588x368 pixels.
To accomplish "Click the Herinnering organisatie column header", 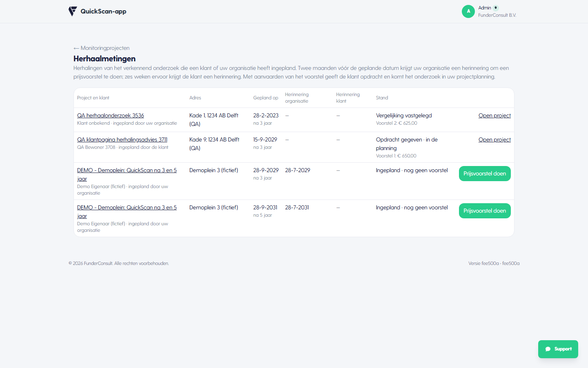I will [297, 98].
